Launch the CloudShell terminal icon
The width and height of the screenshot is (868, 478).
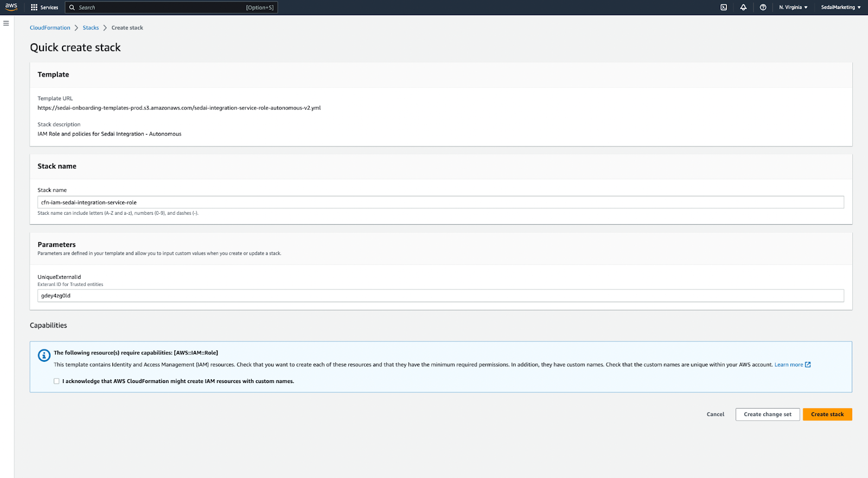tap(724, 8)
